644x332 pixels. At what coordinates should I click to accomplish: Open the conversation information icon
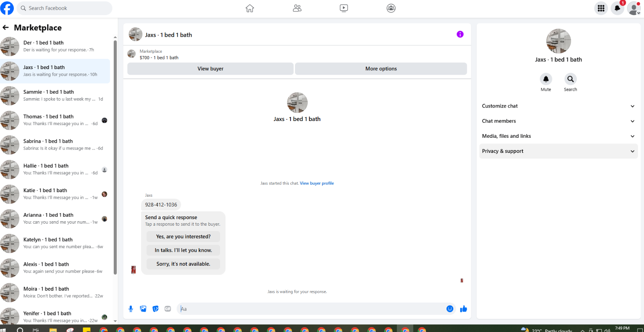(x=460, y=34)
